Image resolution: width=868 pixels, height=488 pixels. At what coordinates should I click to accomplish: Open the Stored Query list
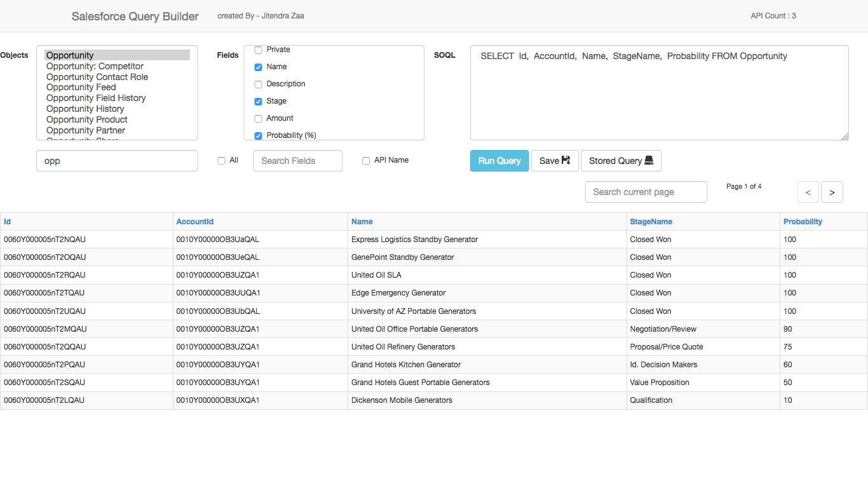click(x=621, y=160)
